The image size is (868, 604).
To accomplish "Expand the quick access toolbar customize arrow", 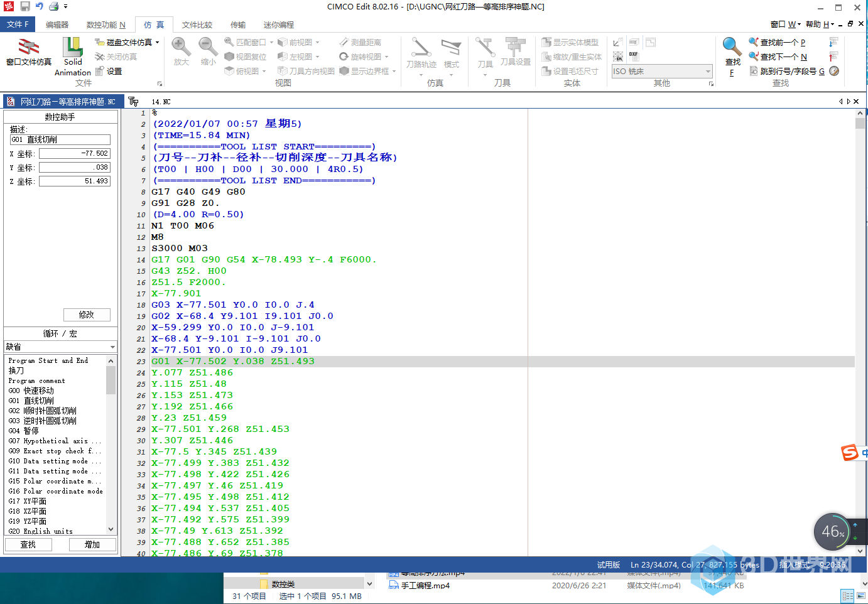I will pyautogui.click(x=65, y=6).
